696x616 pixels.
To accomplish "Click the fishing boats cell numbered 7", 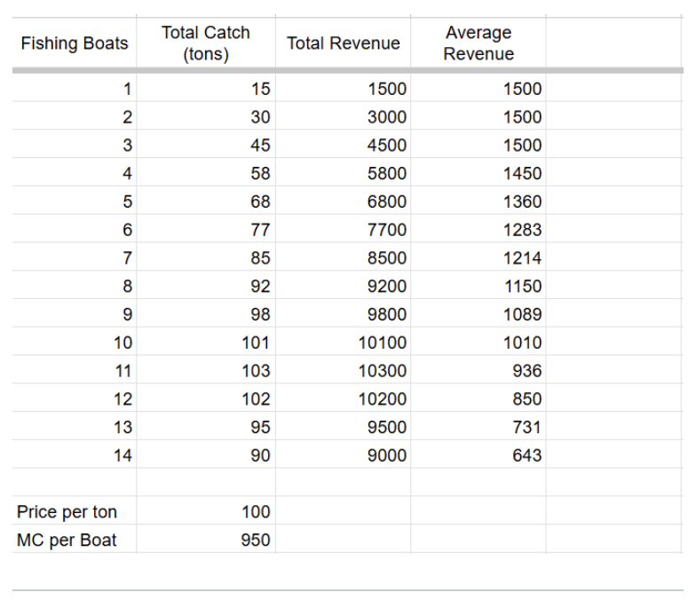I will [x=75, y=257].
